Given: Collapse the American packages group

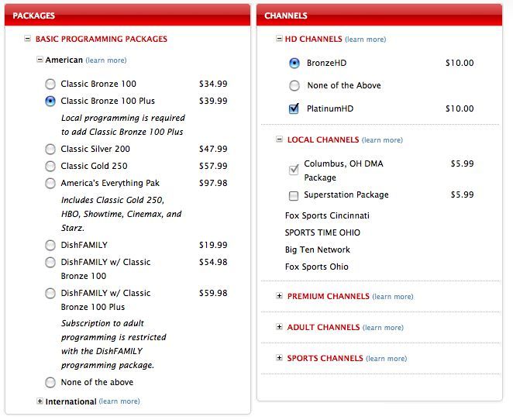Looking at the screenshot, I should click(x=40, y=60).
